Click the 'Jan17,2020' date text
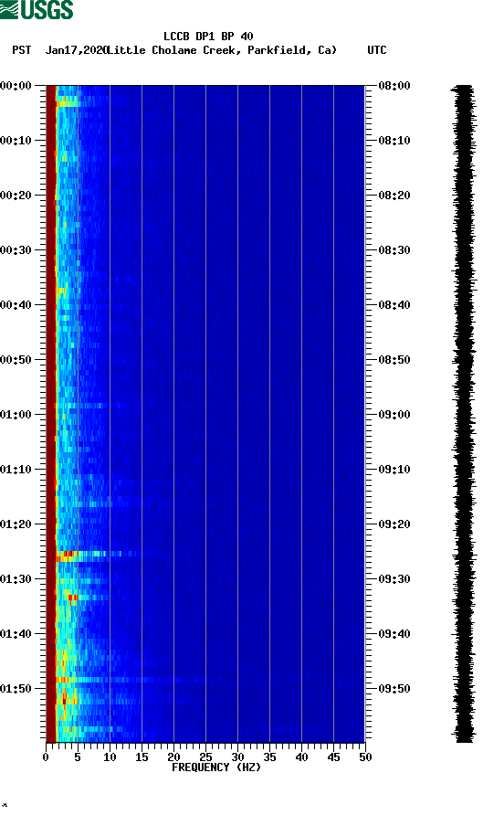Image resolution: width=504 pixels, height=815 pixels. 76,50
